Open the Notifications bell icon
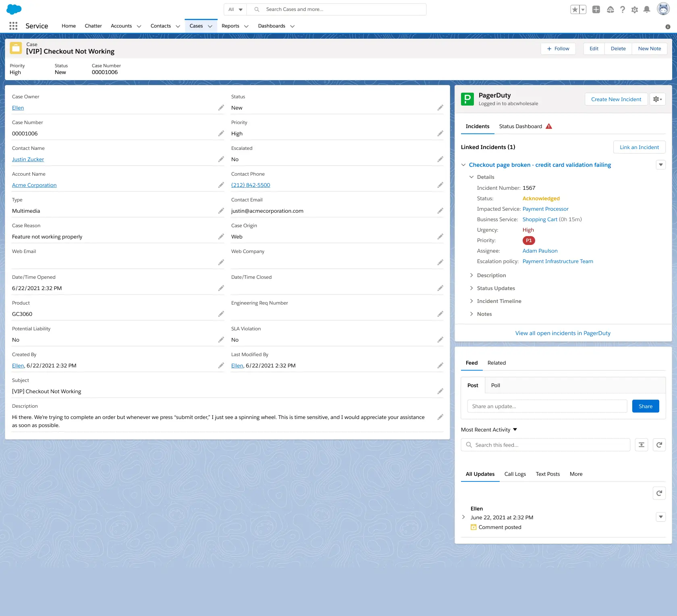The image size is (677, 616). pos(647,10)
